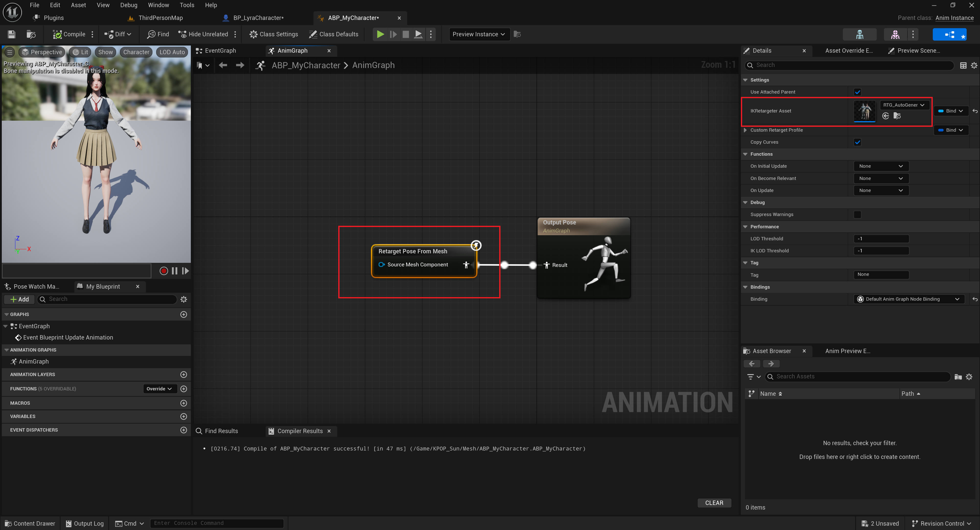The image size is (980, 530).
Task: Click the IKRetargeter Asset thumbnail
Action: (x=864, y=111)
